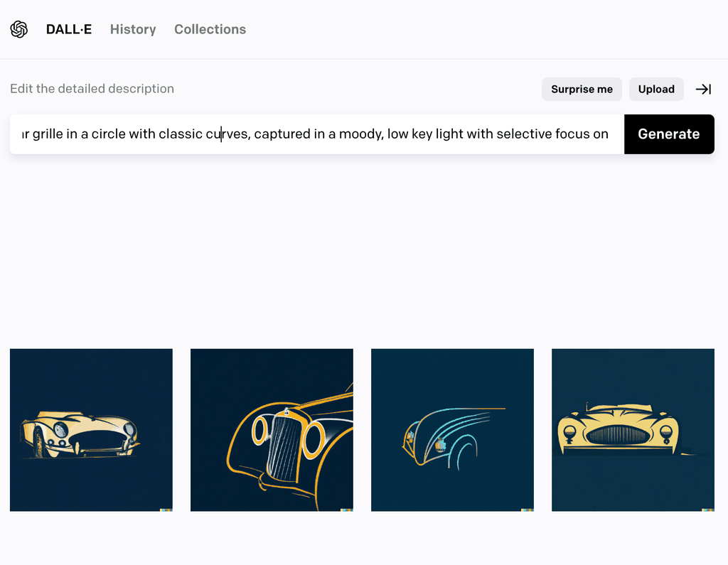Open the DALL·E home tab
This screenshot has height=565, width=728.
[69, 29]
